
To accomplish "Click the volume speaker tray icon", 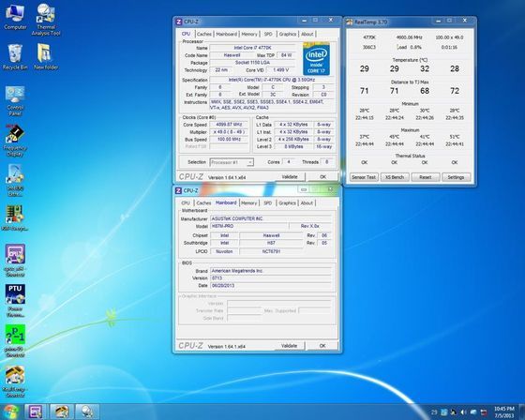I will (x=463, y=412).
